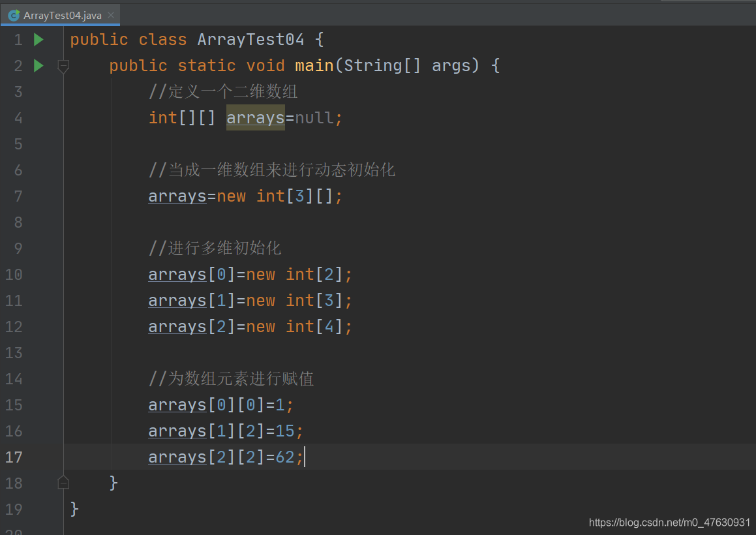Click line number 5 in the gutter
The height and width of the screenshot is (535, 756).
click(x=18, y=144)
